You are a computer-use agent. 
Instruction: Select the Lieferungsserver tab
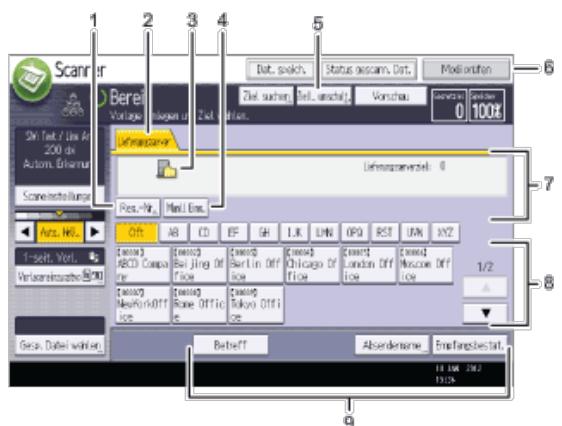146,140
